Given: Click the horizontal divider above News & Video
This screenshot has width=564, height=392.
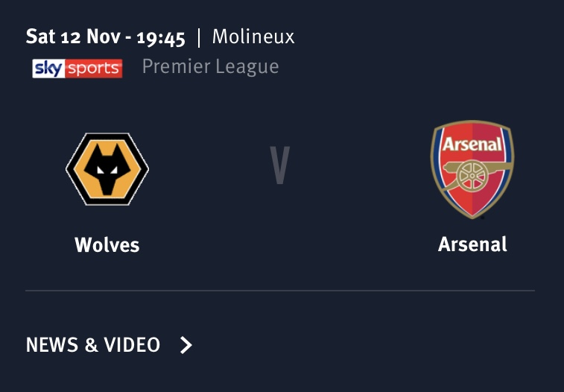Looking at the screenshot, I should [280, 290].
